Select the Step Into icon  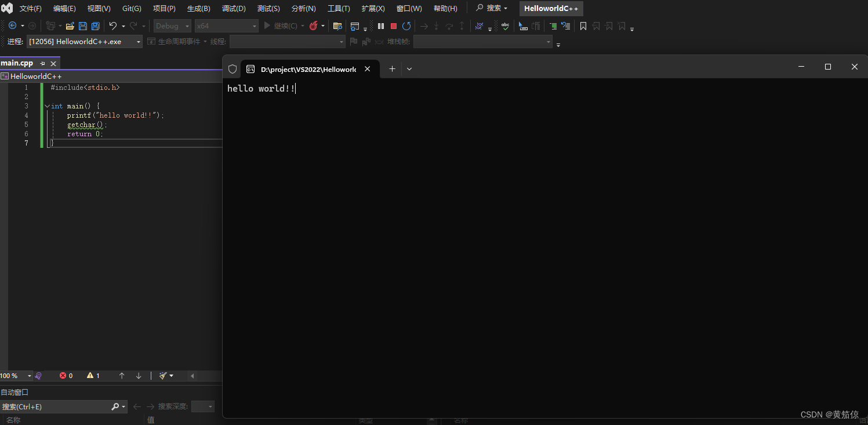[436, 26]
